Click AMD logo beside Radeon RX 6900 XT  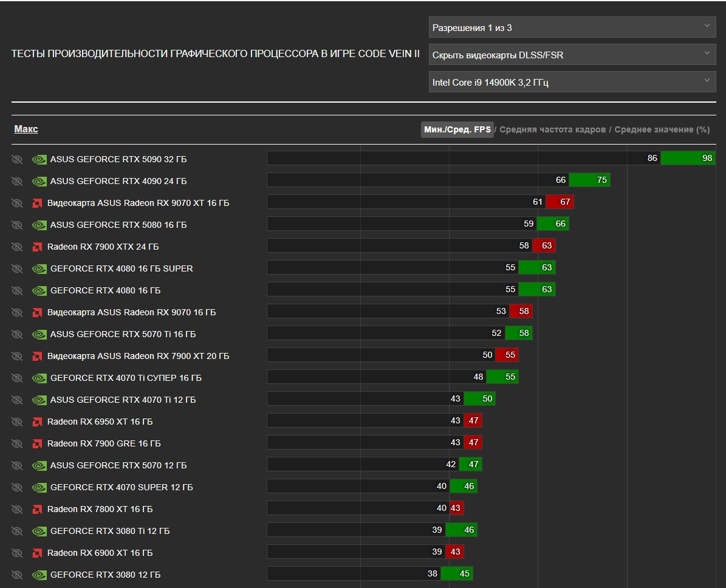click(x=37, y=553)
